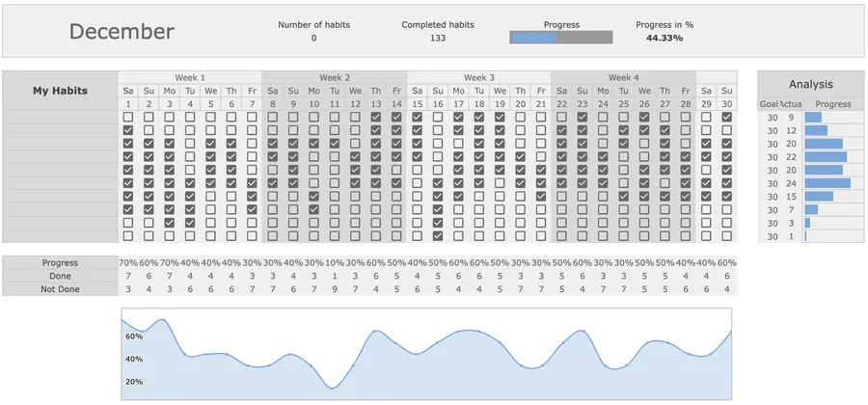Select the Done row label

[60, 276]
